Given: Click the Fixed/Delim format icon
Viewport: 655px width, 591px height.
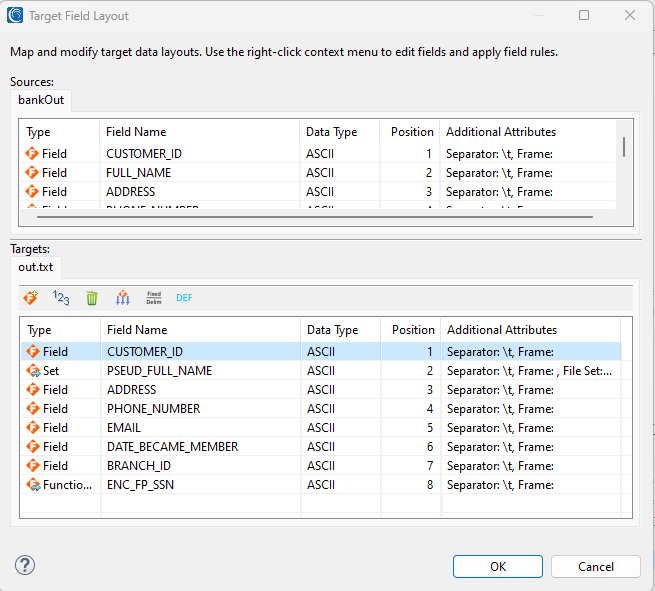Looking at the screenshot, I should 154,298.
